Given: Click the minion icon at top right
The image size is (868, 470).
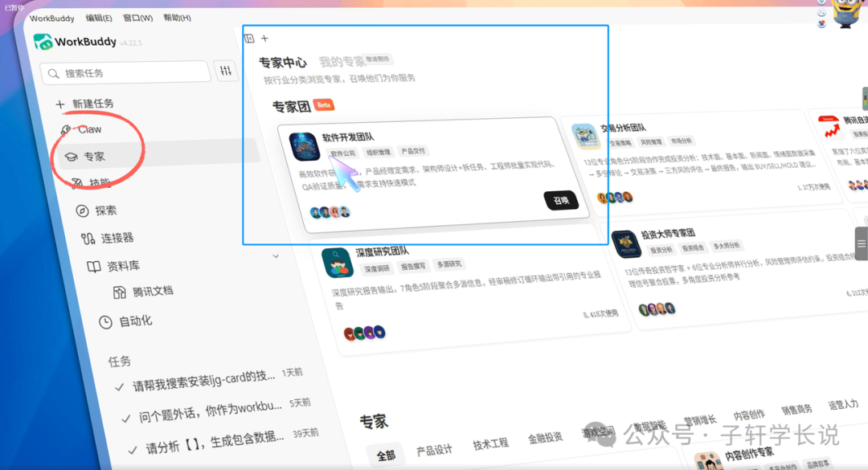Looking at the screenshot, I should [845, 12].
